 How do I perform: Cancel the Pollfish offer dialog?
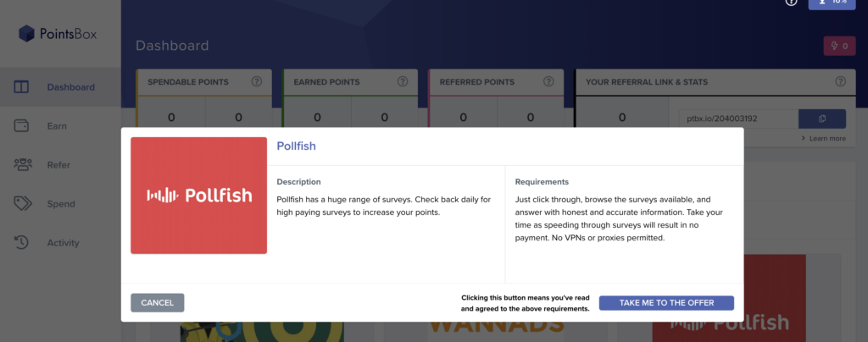point(157,303)
